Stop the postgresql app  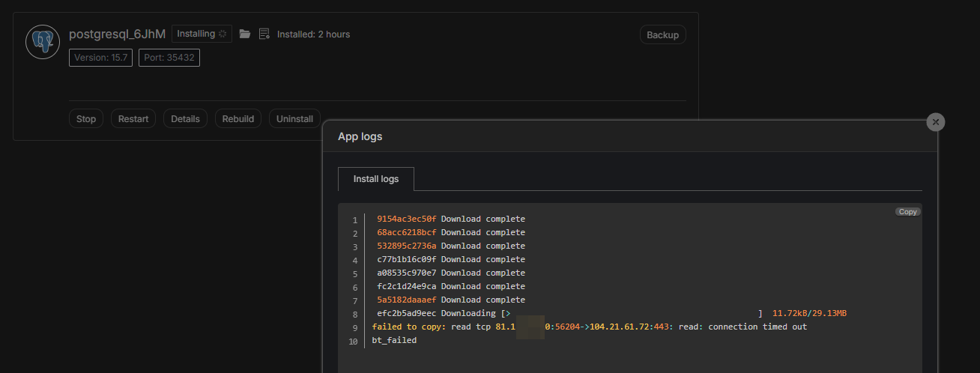coord(86,118)
